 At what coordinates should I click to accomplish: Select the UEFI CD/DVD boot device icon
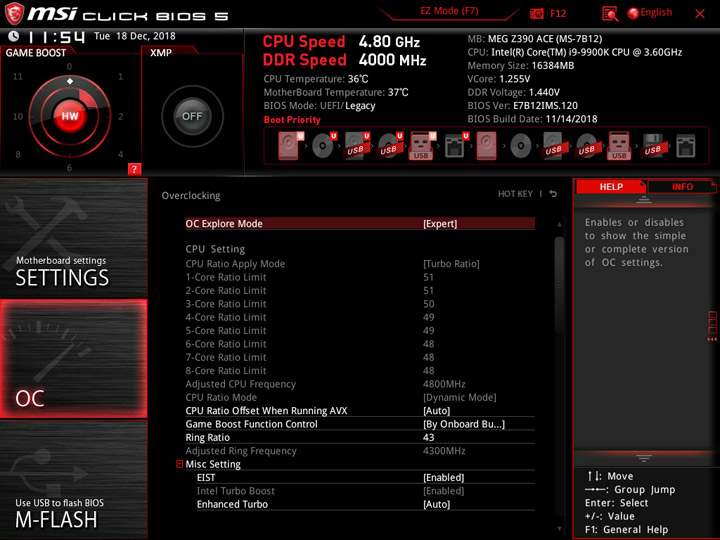tap(324, 146)
